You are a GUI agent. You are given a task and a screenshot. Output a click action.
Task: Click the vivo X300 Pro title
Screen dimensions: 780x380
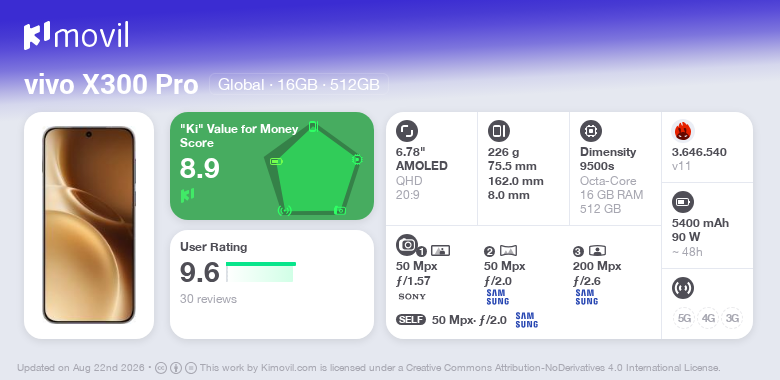pyautogui.click(x=111, y=85)
